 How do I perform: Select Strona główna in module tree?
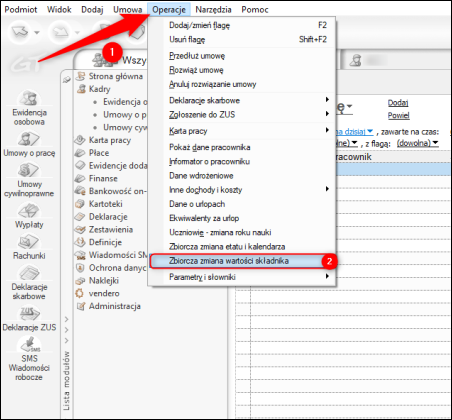[x=116, y=76]
